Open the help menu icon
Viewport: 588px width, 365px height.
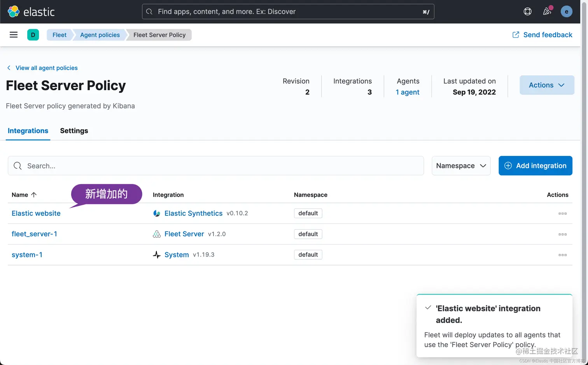(x=528, y=12)
